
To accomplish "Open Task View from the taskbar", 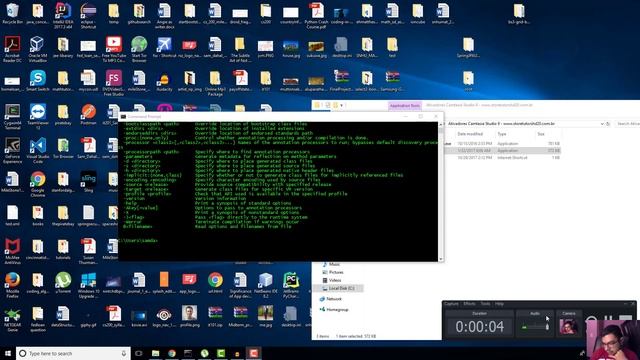I will click(139, 353).
